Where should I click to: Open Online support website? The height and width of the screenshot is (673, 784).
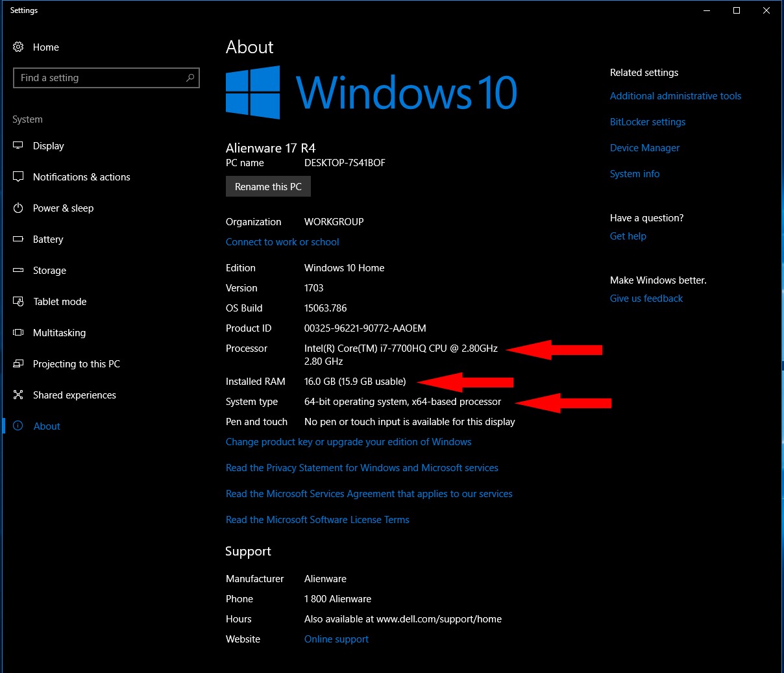pos(336,639)
